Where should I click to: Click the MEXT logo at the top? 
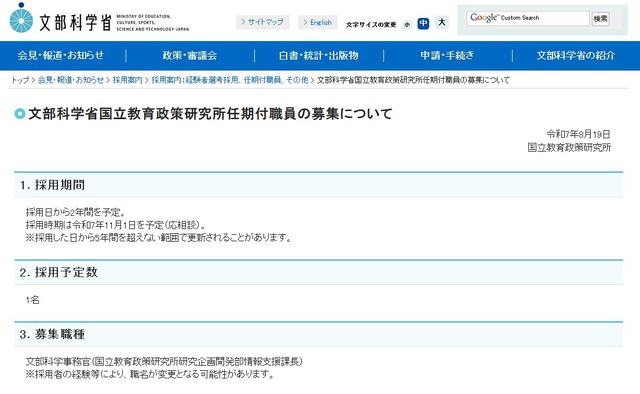click(99, 19)
